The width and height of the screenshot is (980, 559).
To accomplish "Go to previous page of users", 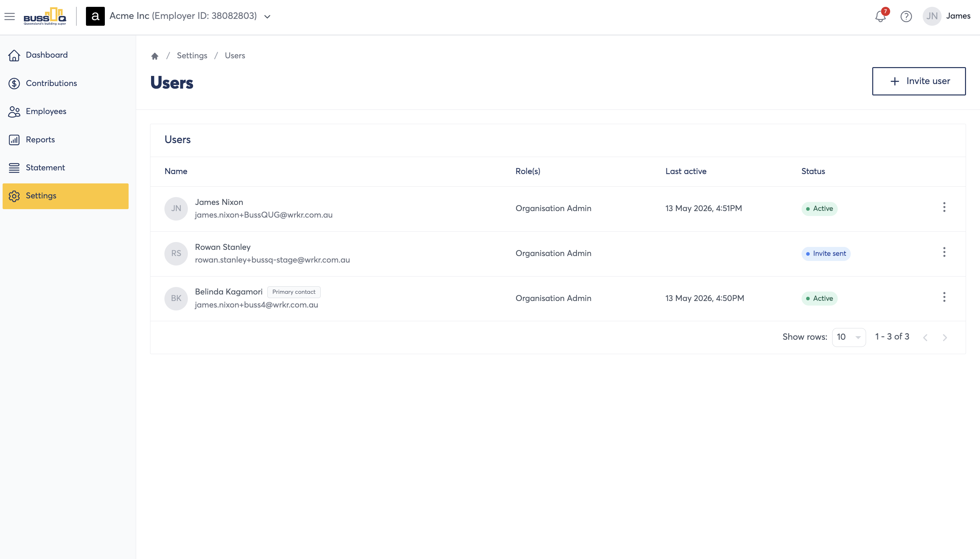I will click(x=925, y=337).
